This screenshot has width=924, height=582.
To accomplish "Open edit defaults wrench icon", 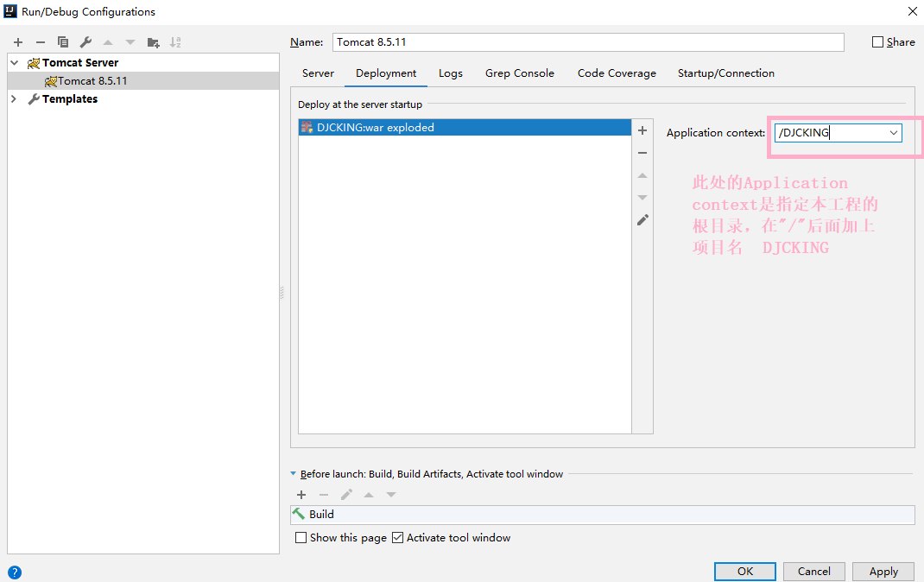I will [x=85, y=42].
